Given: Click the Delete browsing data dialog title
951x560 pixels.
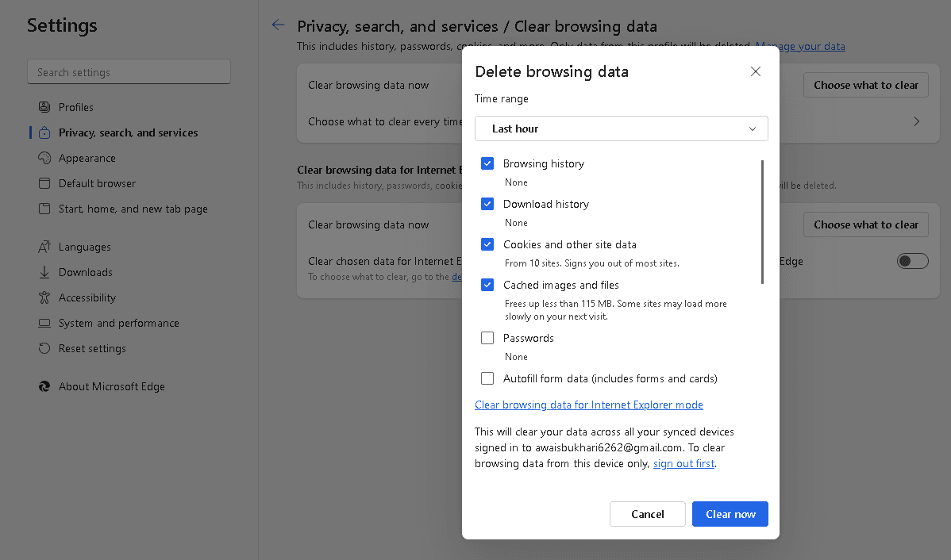Looking at the screenshot, I should pos(552,71).
